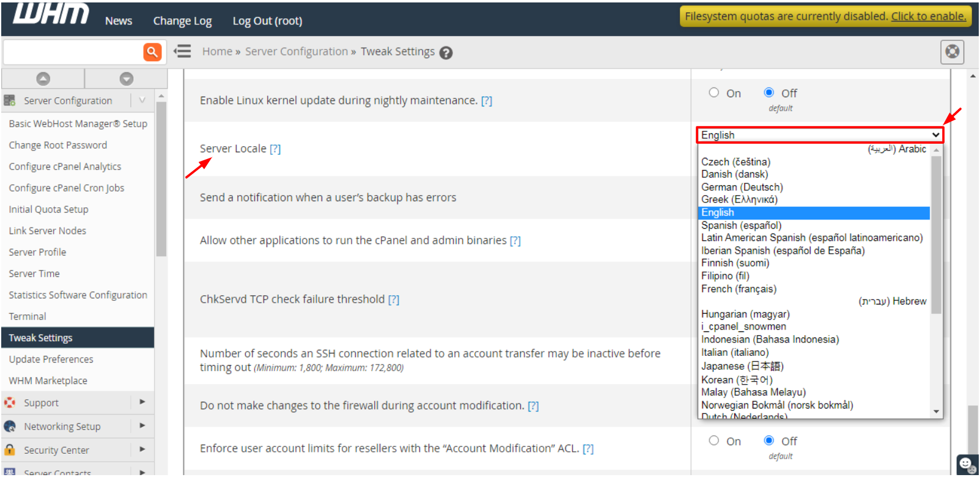Choose Czech (čeština) from locale list
Screen dimensions: 980x480
(x=814, y=162)
